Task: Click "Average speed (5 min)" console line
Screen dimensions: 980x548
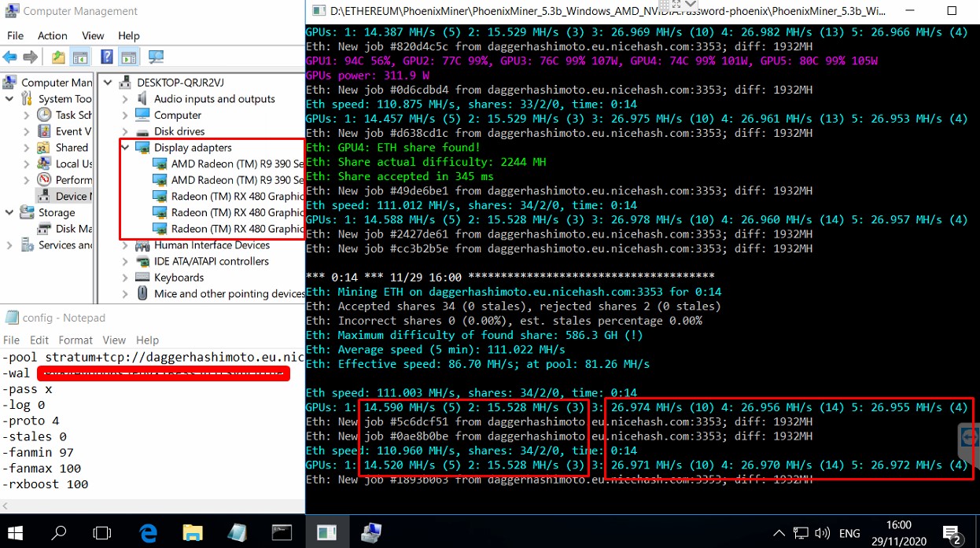Action: coord(436,350)
